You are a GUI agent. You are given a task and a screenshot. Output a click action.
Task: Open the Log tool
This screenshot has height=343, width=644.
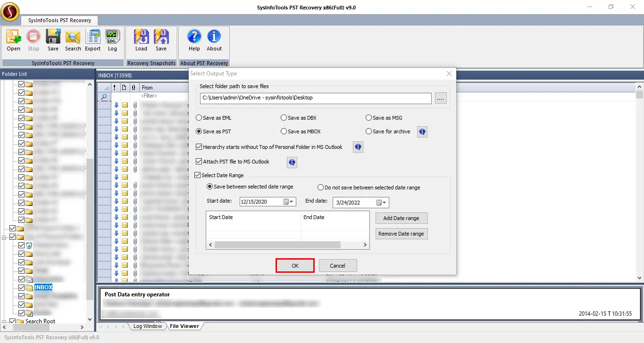pyautogui.click(x=112, y=41)
